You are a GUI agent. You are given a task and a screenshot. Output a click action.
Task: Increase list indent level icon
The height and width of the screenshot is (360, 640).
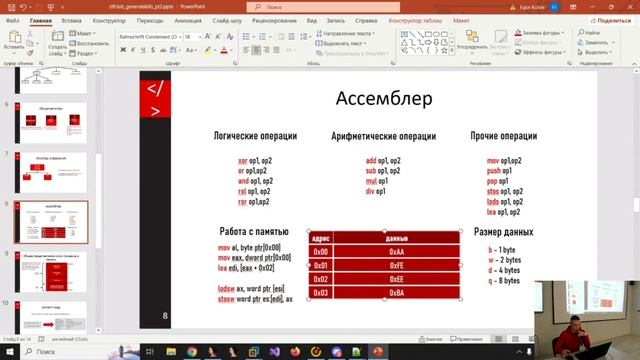tap(291, 37)
